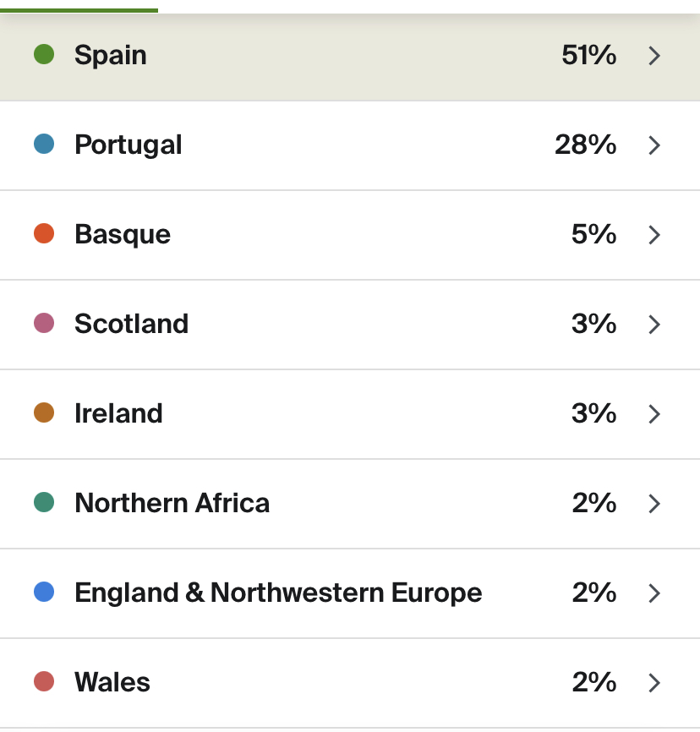Click the red dot beside Wales

(x=44, y=682)
